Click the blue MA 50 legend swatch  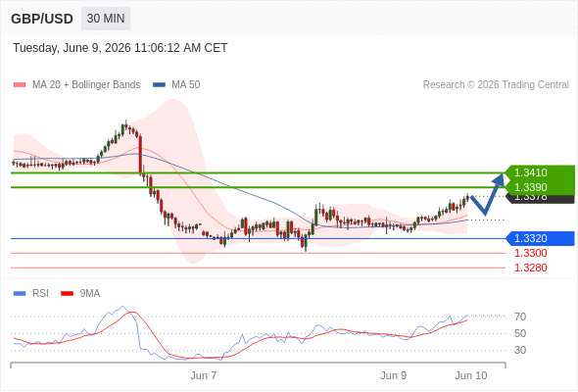click(x=160, y=85)
